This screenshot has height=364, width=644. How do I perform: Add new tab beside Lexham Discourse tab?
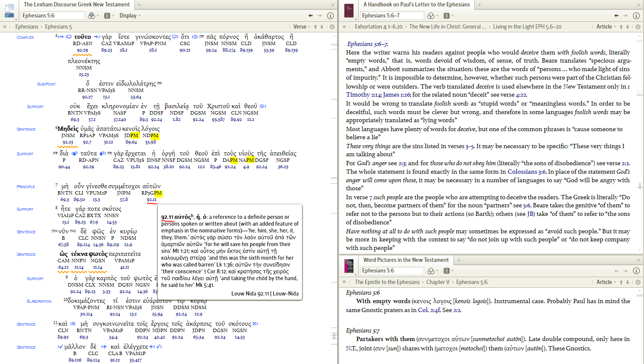tap(139, 5)
